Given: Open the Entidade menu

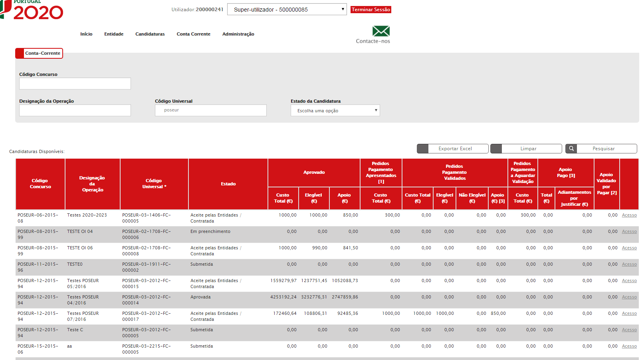Looking at the screenshot, I should click(114, 34).
